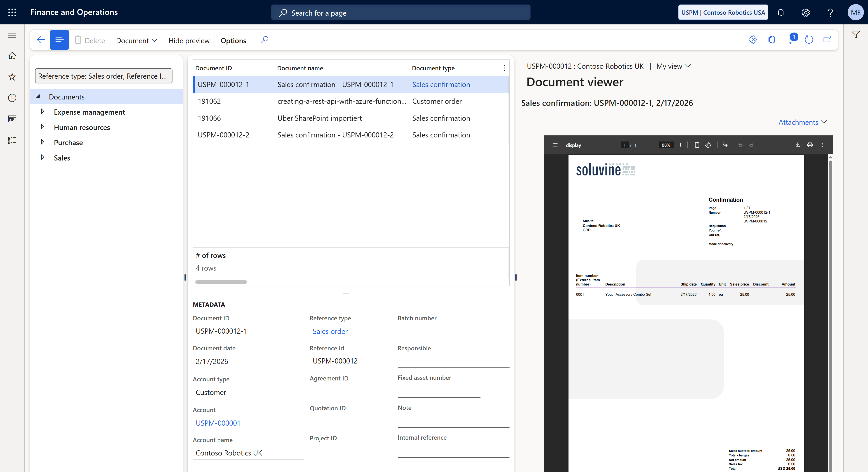
Task: Open the settings gear icon
Action: click(x=805, y=12)
